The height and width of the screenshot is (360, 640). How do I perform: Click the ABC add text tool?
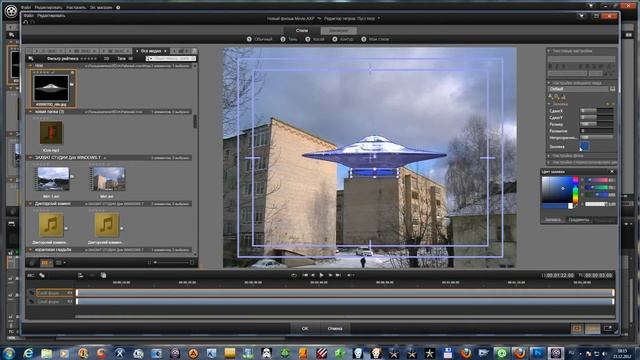31,276
